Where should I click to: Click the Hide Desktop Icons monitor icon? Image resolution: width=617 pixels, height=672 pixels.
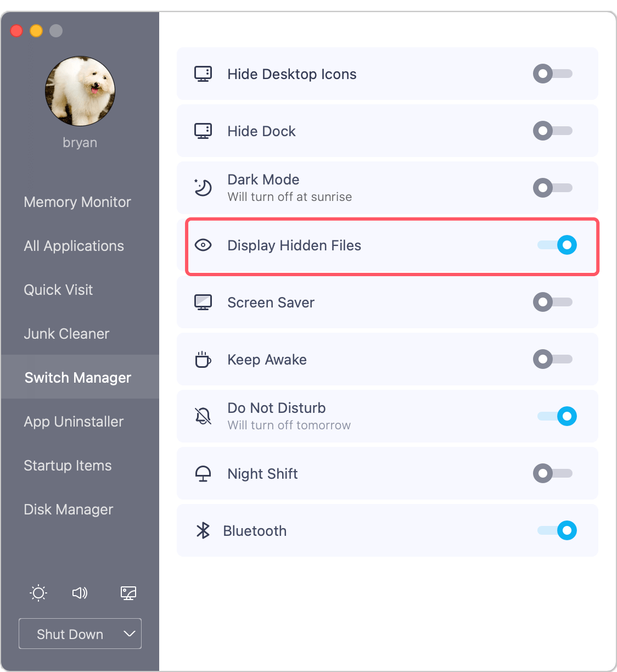click(203, 74)
